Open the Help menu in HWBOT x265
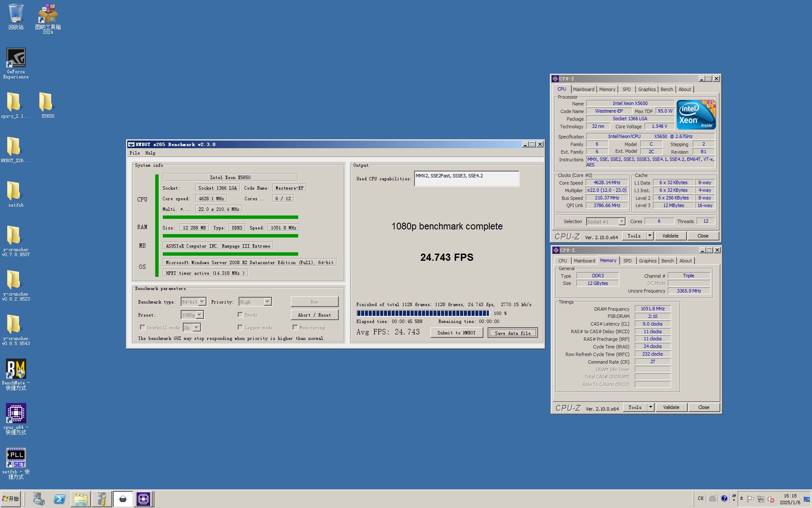Screen dimensions: 812x508 click(x=150, y=153)
